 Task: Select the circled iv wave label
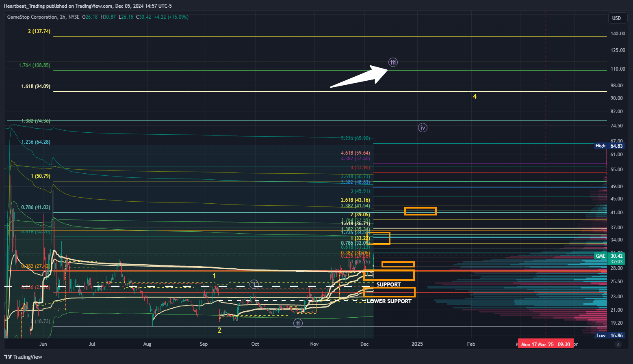point(423,128)
